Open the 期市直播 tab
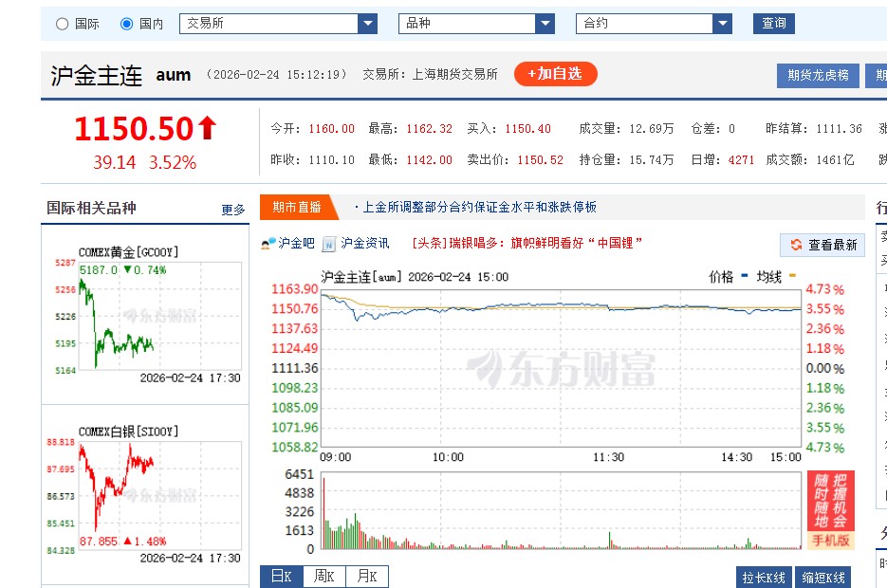This screenshot has height=588, width=887. coord(291,207)
